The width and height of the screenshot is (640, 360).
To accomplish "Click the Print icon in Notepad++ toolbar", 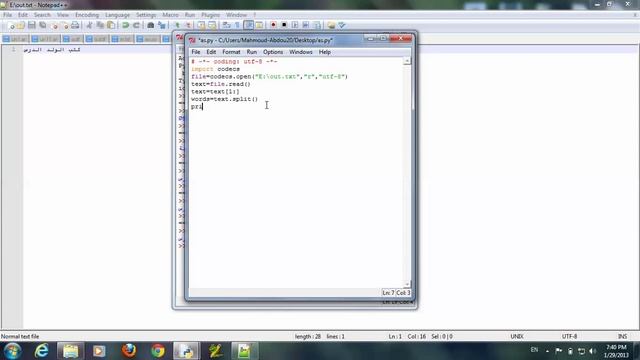I will coord(75,25).
